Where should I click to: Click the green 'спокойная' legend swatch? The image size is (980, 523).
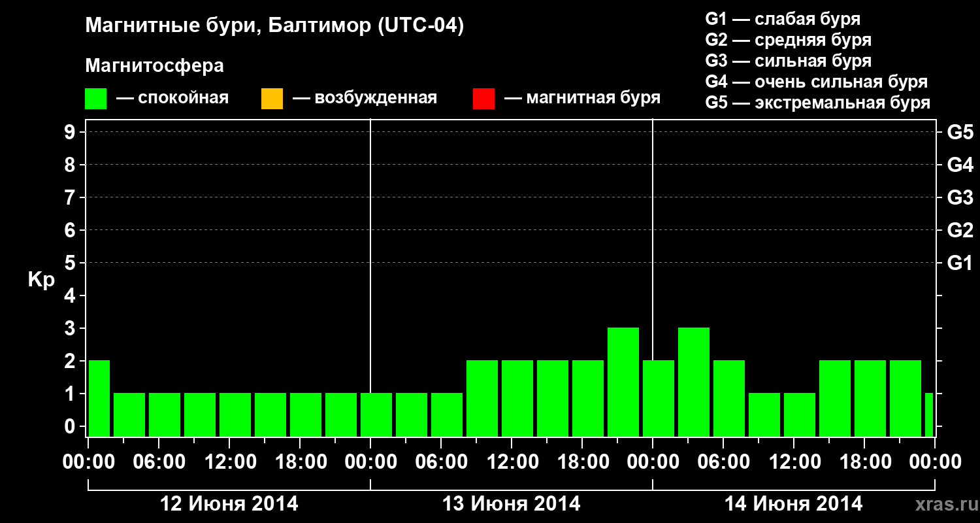[96, 99]
